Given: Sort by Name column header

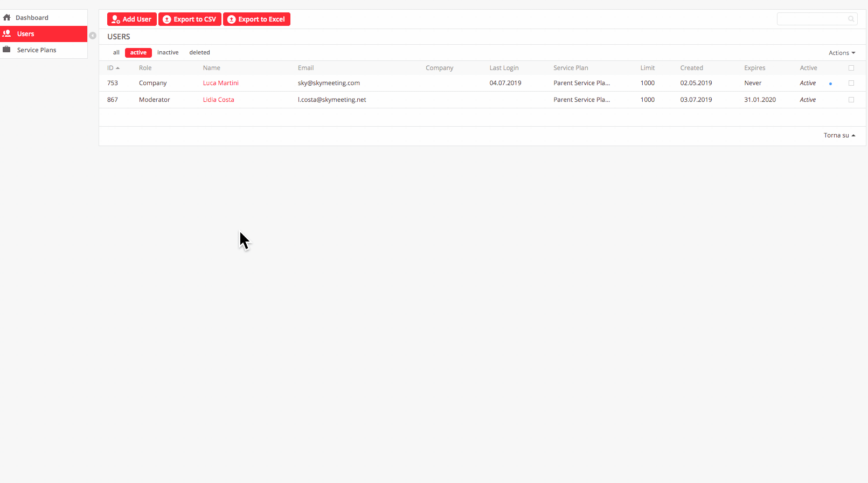Looking at the screenshot, I should pos(211,68).
